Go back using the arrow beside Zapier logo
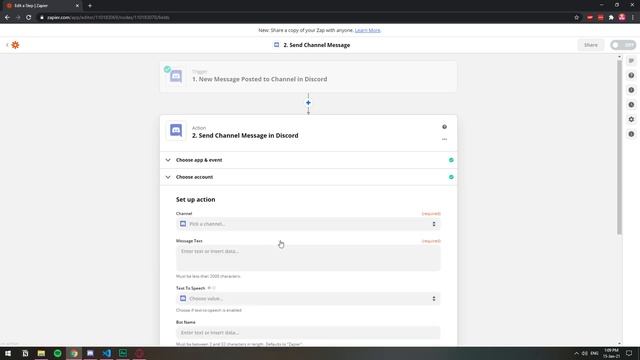This screenshot has width=640, height=360. [x=7, y=45]
